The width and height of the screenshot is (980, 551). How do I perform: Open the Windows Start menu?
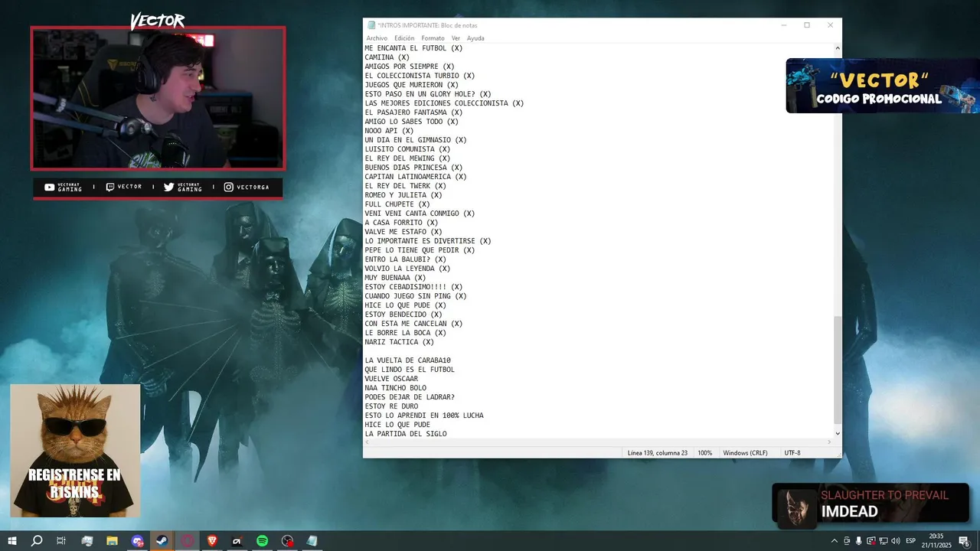11,541
